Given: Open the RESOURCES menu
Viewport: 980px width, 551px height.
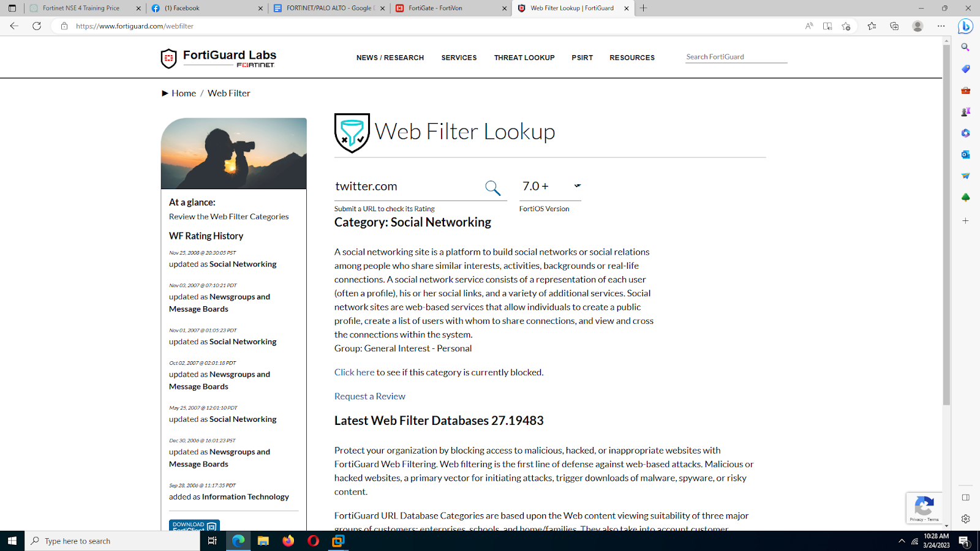Looking at the screenshot, I should pyautogui.click(x=632, y=58).
